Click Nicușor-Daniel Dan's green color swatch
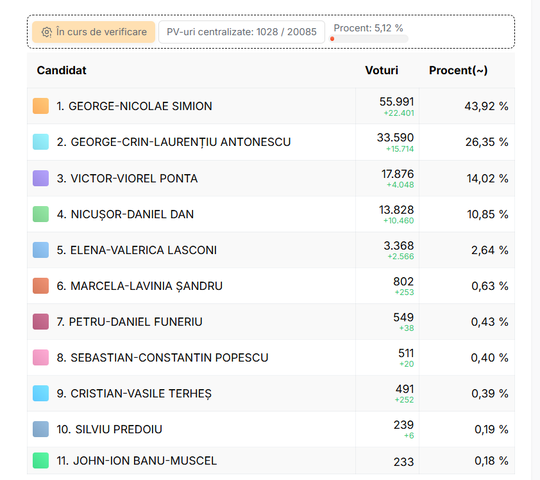 [41, 214]
